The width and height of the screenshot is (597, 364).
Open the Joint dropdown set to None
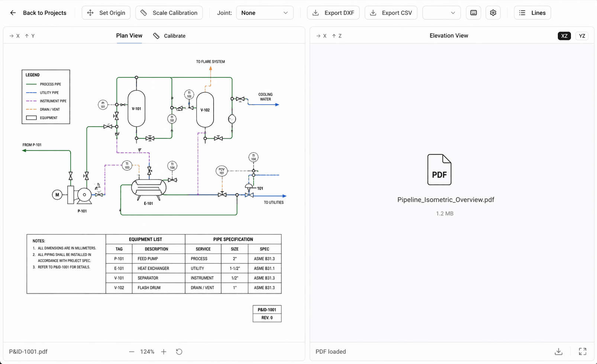coord(265,13)
